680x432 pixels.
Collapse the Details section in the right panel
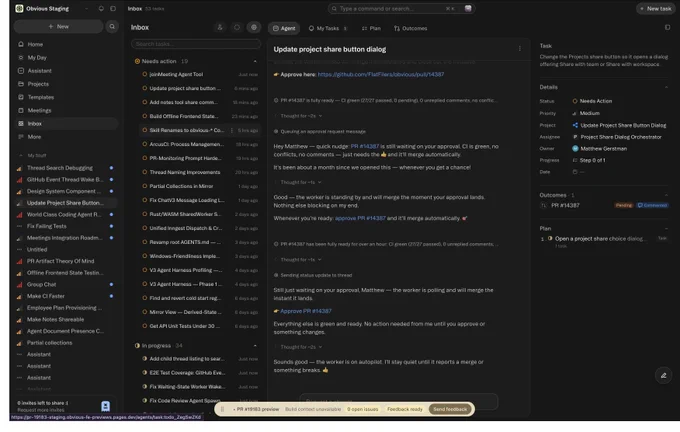tap(667, 87)
